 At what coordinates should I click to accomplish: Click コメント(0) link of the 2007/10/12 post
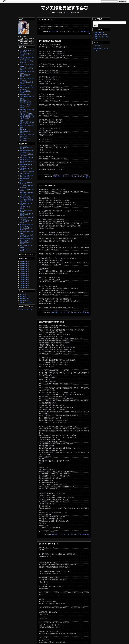(76, 312)
